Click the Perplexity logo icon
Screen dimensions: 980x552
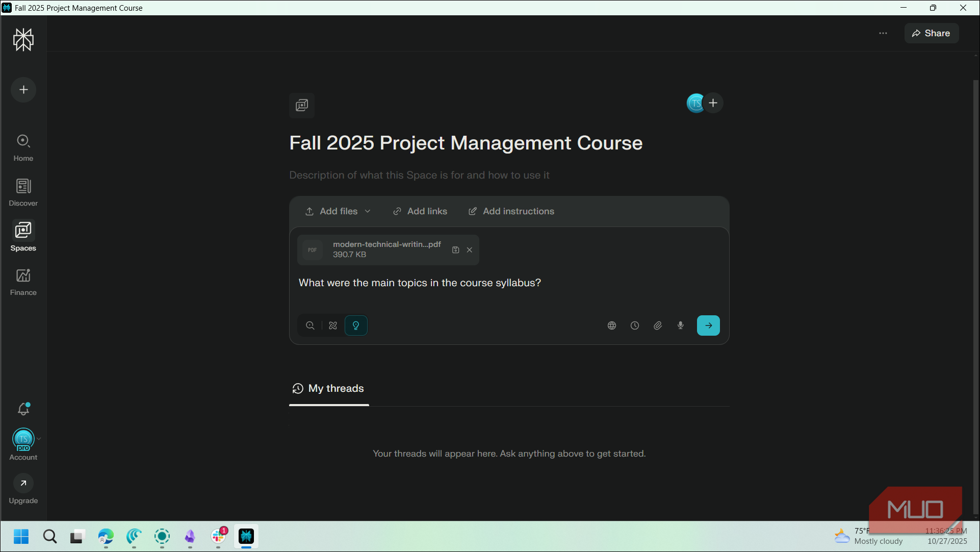point(23,39)
